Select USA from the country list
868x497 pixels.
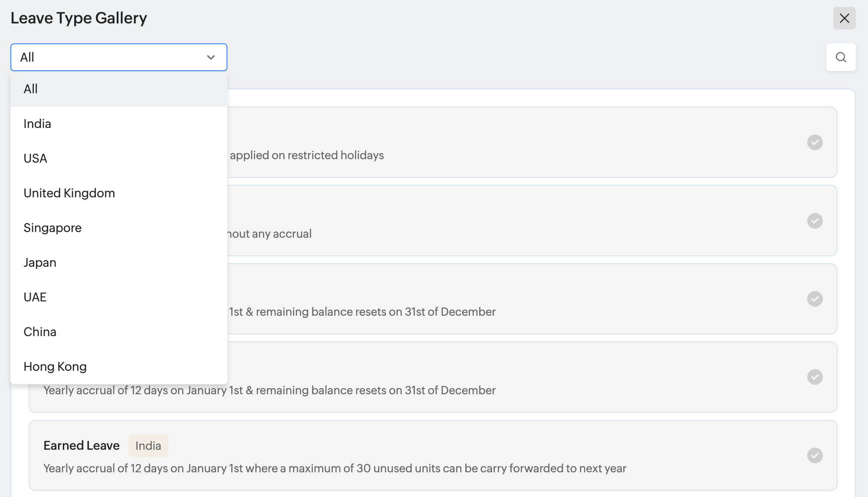click(x=36, y=159)
